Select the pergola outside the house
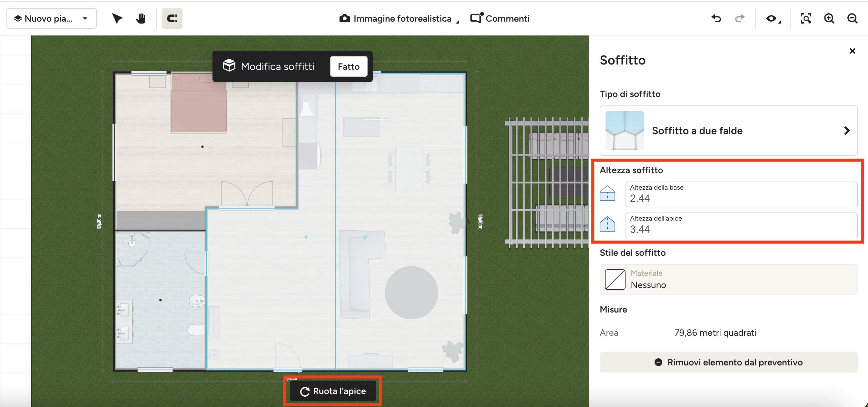The width and height of the screenshot is (868, 407). coord(547,182)
